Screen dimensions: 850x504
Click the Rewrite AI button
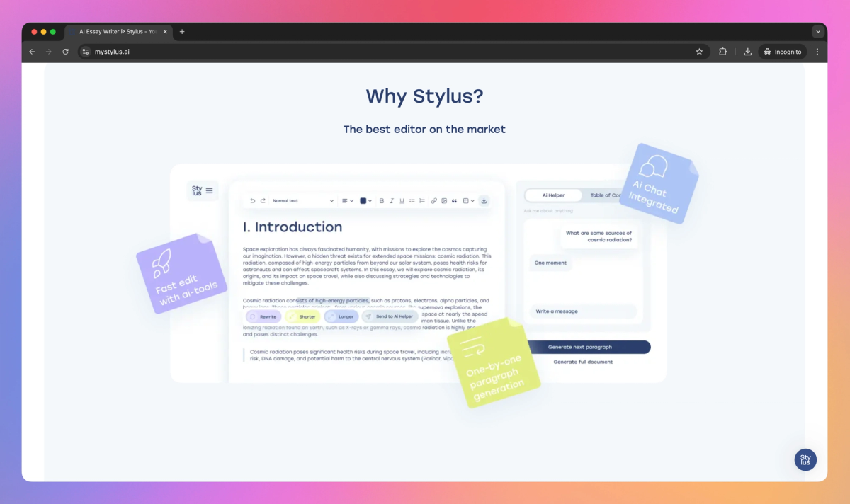coord(263,316)
